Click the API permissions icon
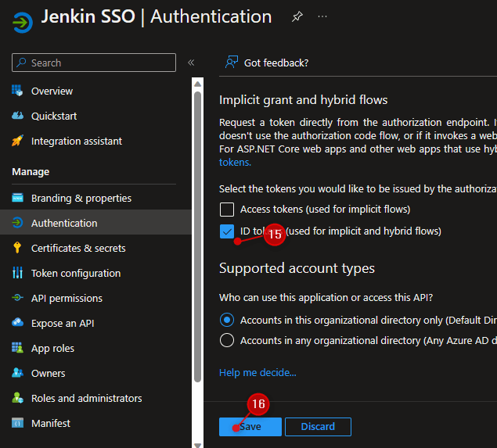 [x=17, y=298]
